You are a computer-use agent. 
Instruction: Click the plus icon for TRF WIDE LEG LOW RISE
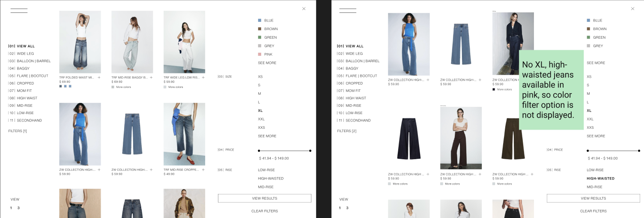tap(203, 78)
